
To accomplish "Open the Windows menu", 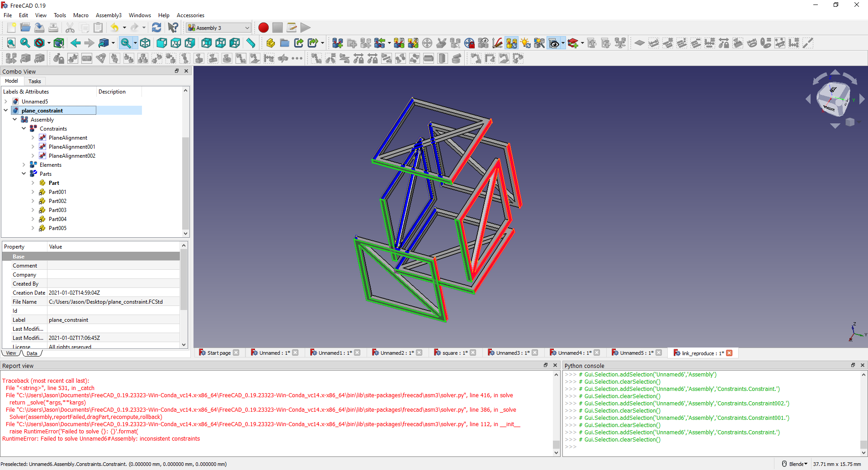I will click(x=139, y=15).
